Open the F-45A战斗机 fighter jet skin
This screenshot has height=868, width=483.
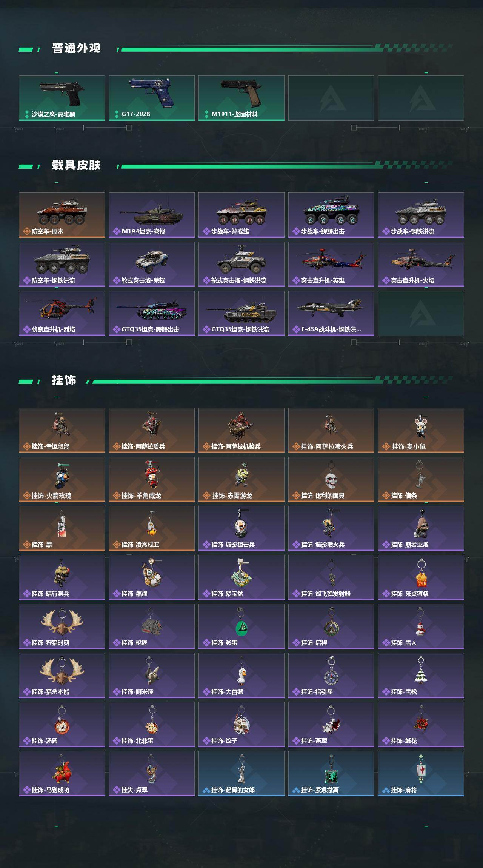(x=331, y=313)
